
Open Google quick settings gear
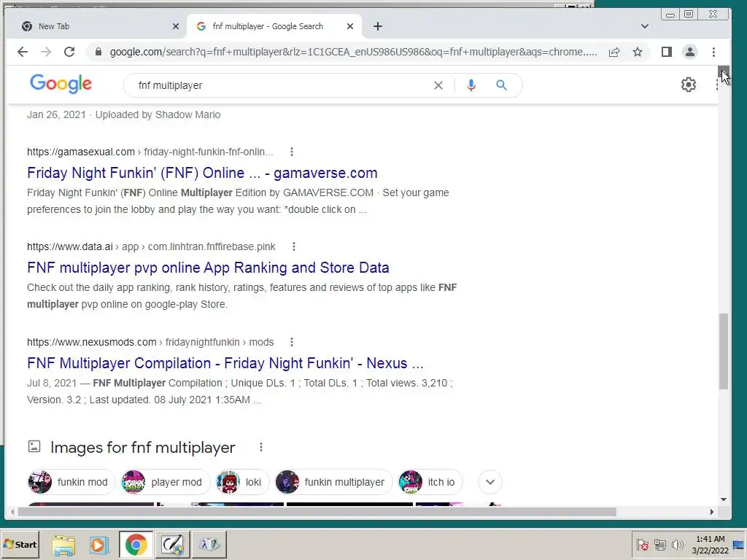[x=688, y=85]
